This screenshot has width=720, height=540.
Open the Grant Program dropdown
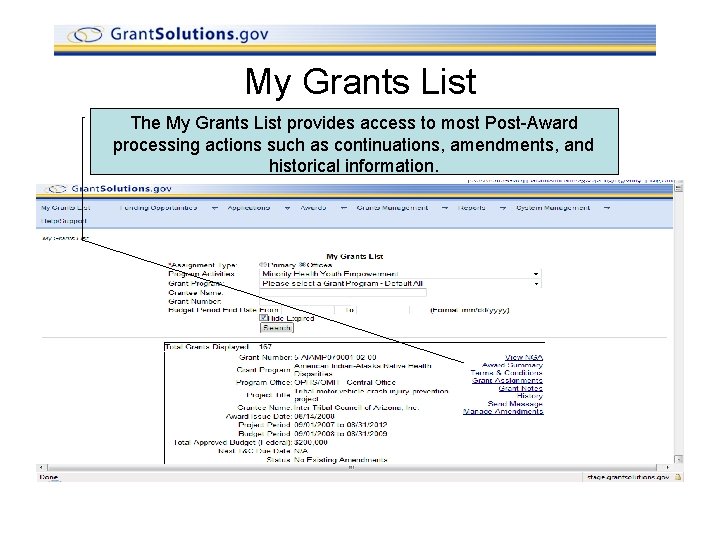tap(400, 283)
